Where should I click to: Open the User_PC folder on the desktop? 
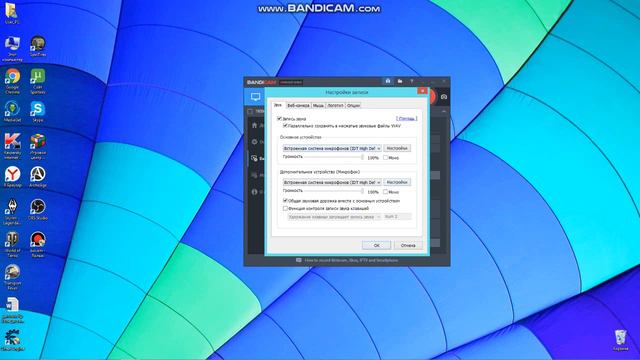pyautogui.click(x=11, y=13)
